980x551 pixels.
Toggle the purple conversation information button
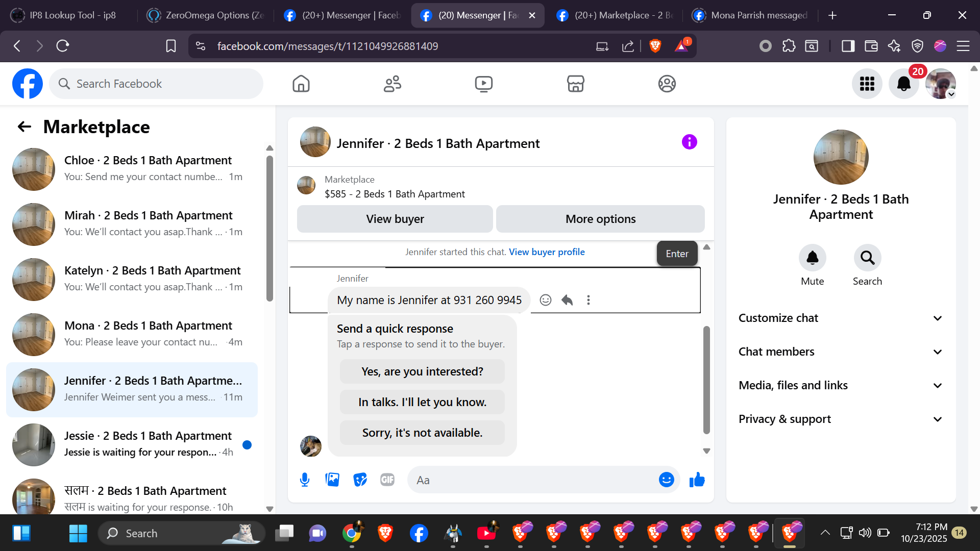[x=689, y=142]
